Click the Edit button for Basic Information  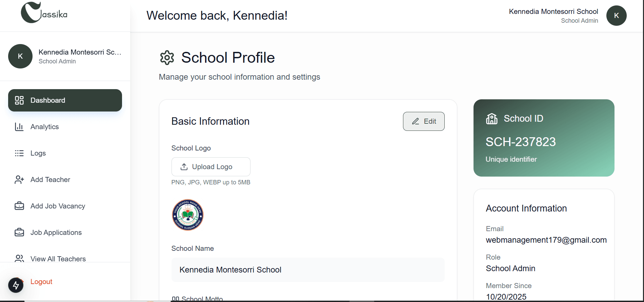424,121
